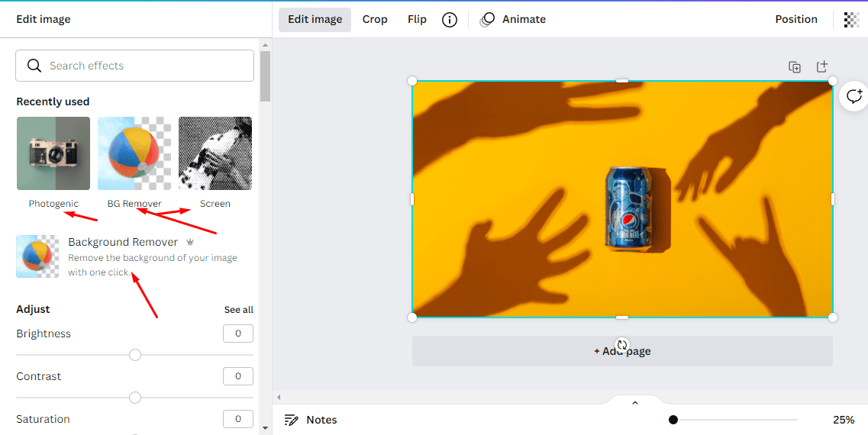Click the Background Remover title
The width and height of the screenshot is (868, 435).
123,242
